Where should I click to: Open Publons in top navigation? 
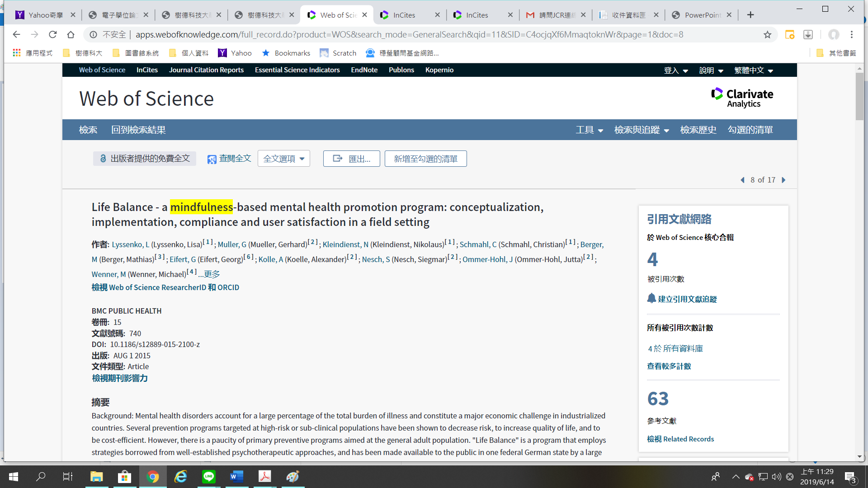tap(401, 70)
